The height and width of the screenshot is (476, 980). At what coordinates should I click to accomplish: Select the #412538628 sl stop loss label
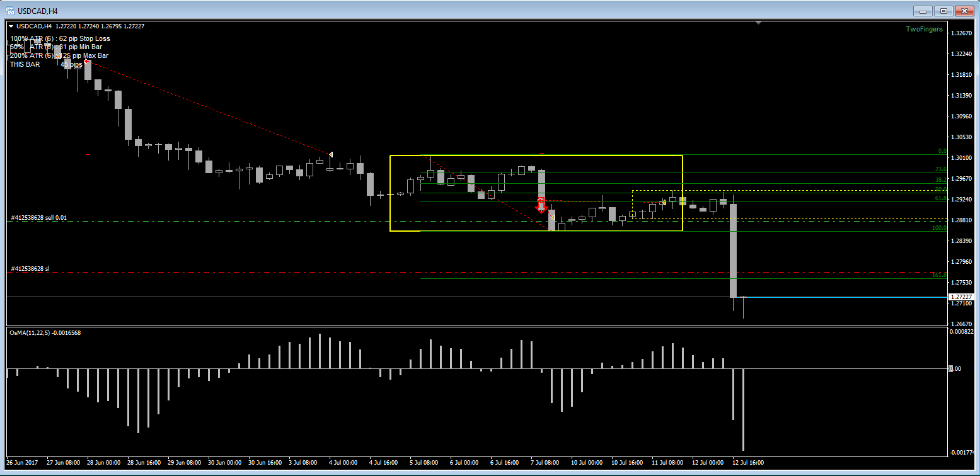(x=30, y=269)
